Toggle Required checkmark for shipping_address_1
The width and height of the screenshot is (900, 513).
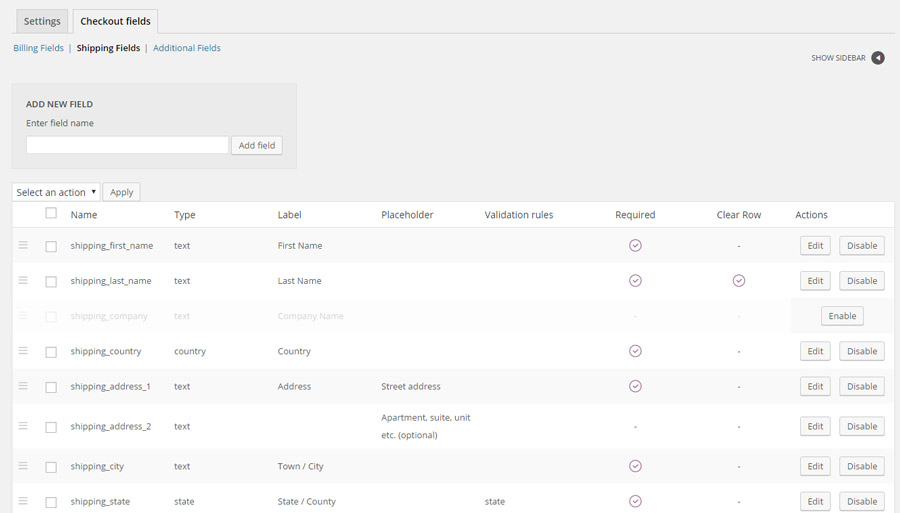coord(635,386)
